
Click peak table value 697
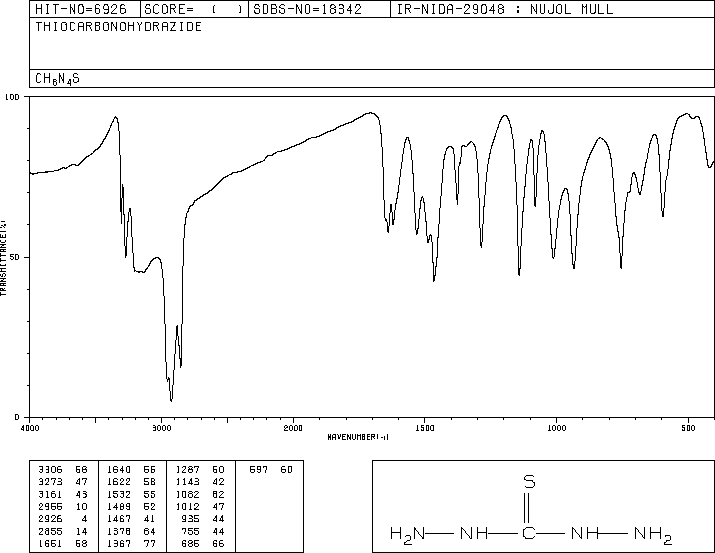259,470
